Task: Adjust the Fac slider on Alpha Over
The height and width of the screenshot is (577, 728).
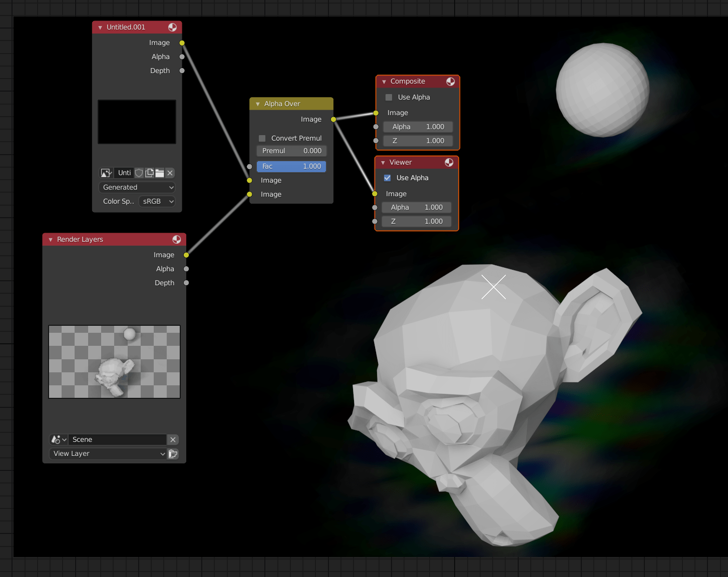Action: pyautogui.click(x=291, y=166)
